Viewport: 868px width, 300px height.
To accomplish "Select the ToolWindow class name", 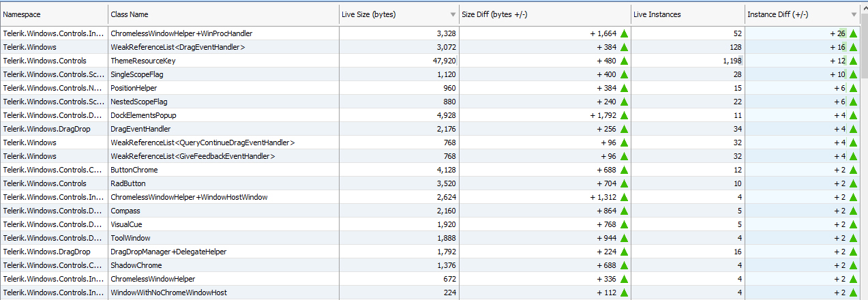I will tap(130, 238).
